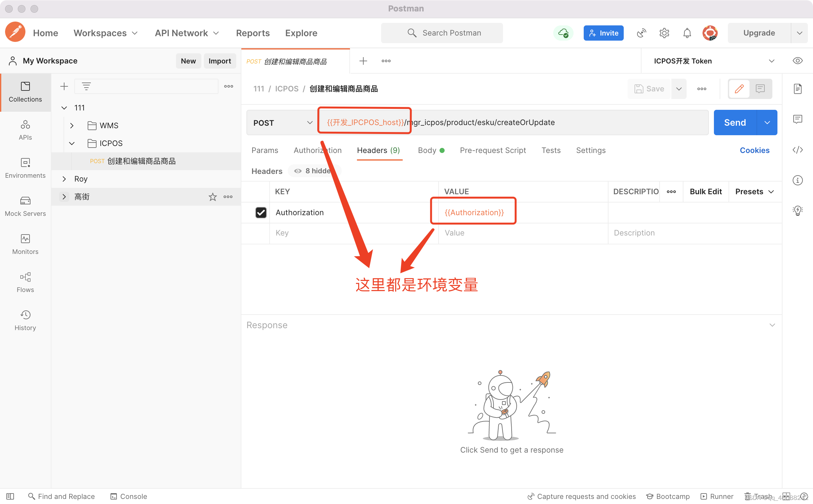The image size is (813, 504).
Task: Open the Flows sidebar section
Action: tap(25, 282)
